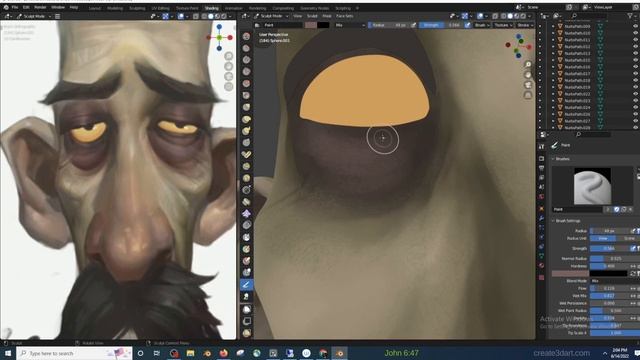
Task: Open World properties tab
Action: (542, 197)
